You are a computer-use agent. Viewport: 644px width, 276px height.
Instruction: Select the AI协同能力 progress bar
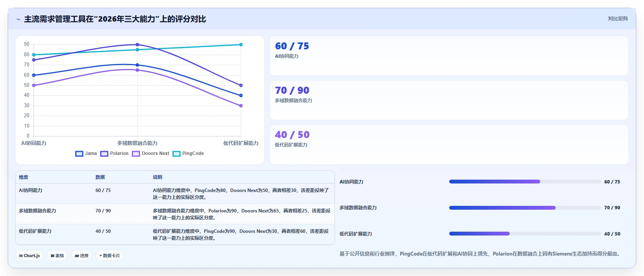click(x=525, y=182)
